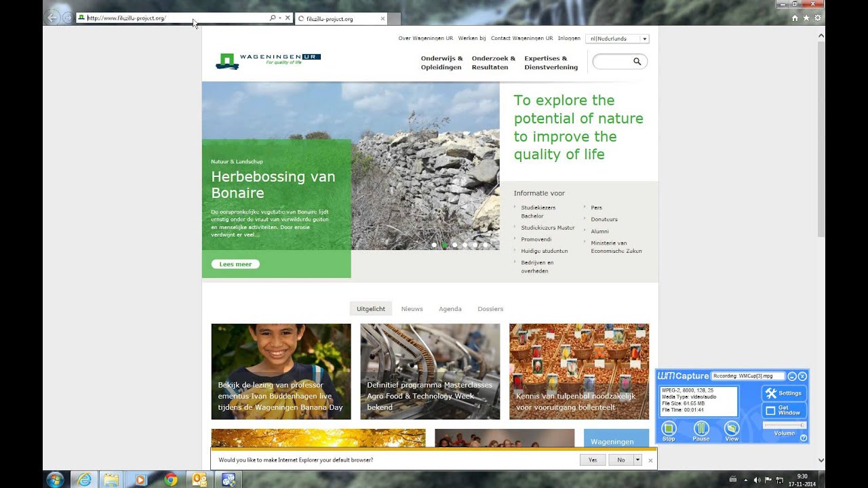Click the site search magnifier icon
This screenshot has height=488, width=868.
point(637,62)
